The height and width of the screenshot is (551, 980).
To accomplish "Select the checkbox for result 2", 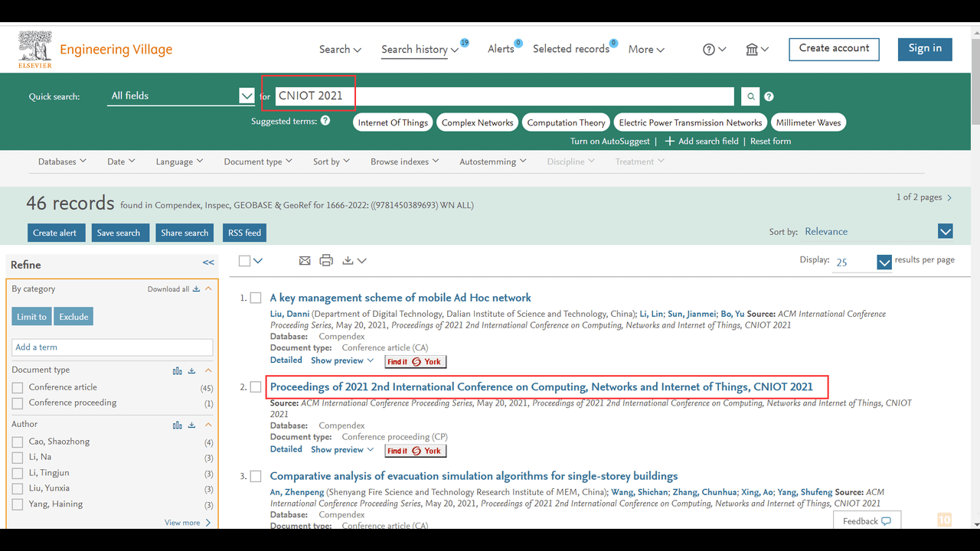I will [256, 387].
